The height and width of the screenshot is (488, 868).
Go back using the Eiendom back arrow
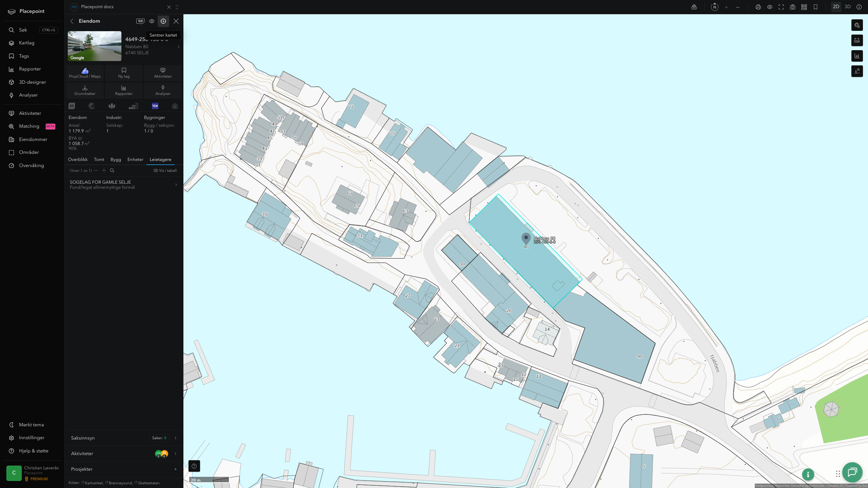click(72, 21)
